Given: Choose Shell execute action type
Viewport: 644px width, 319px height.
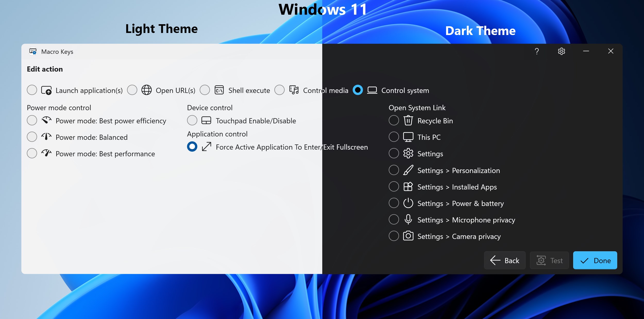Looking at the screenshot, I should (x=205, y=90).
